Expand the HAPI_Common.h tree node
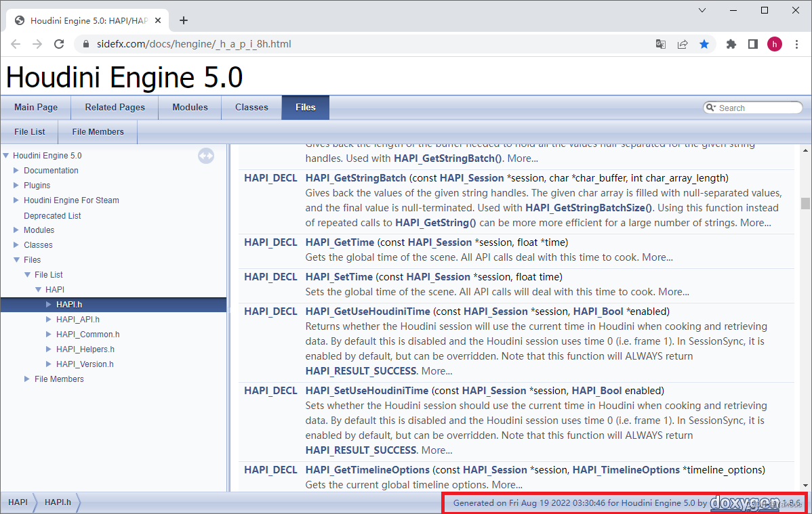This screenshot has width=812, height=514. [49, 335]
